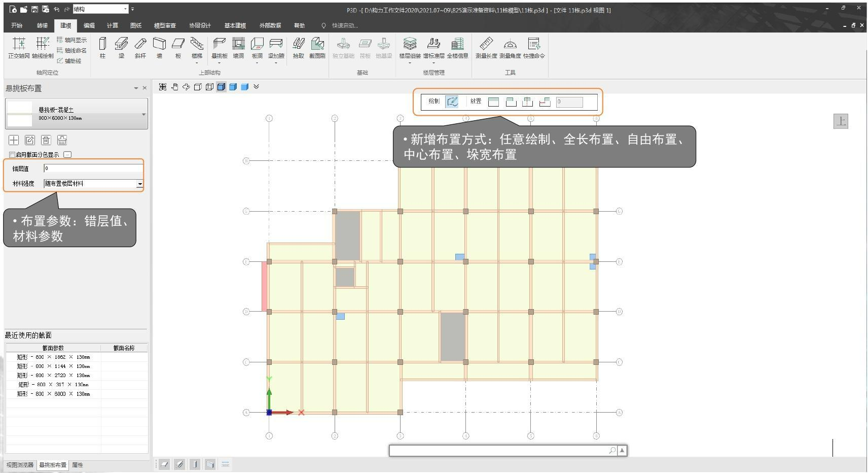Screen dimensions: 868x473
Task: Open the 属性 tab at panel bottom
Action: coord(78,465)
